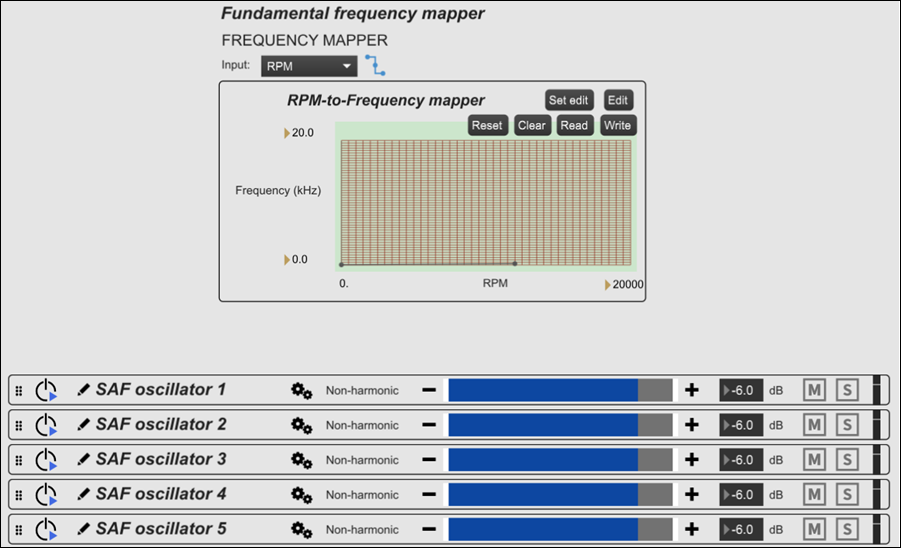Open gear settings of SAF oscillator 5
Viewport: 901px width, 548px height.
301,530
